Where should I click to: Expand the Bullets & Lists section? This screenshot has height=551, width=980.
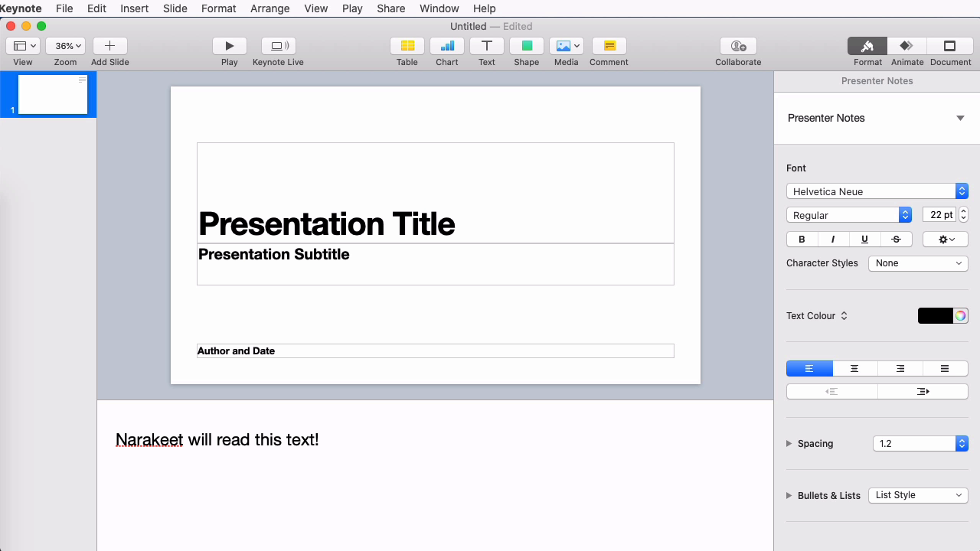(789, 496)
